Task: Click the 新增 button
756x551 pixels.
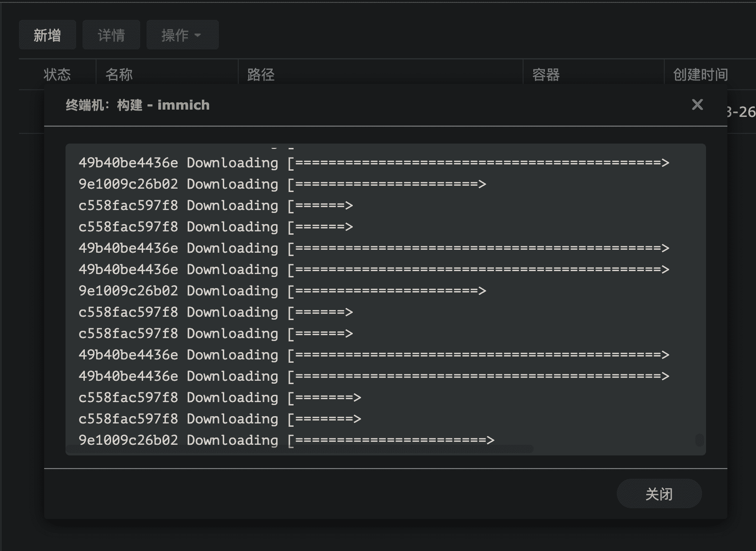Action: [x=48, y=35]
